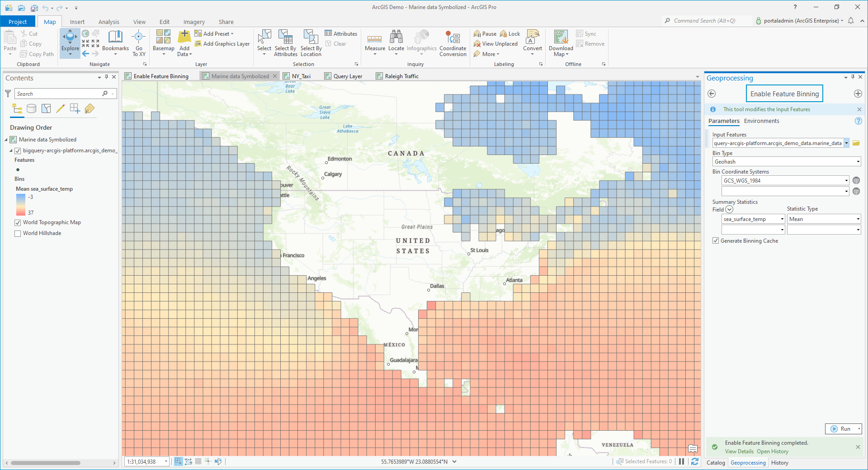Open the Geoprocessing help icon
Screen dimensions: 868x470
coord(858,121)
